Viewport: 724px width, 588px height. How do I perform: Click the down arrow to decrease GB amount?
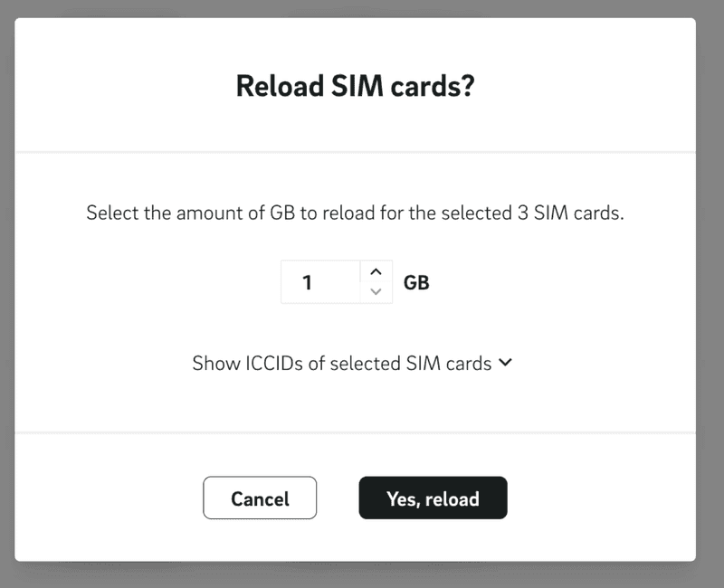click(x=376, y=292)
